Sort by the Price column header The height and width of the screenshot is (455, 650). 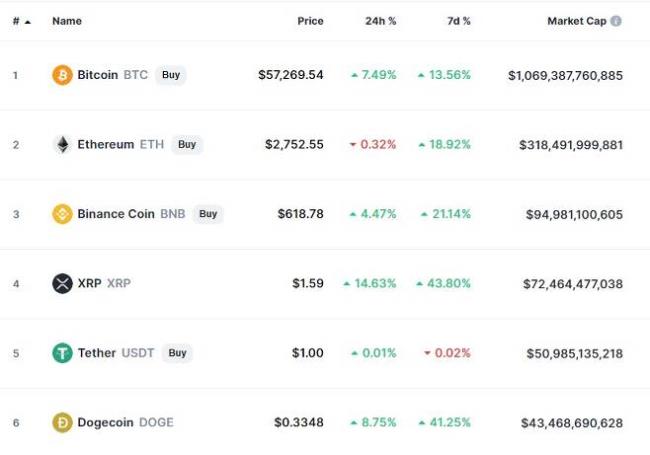point(310,21)
